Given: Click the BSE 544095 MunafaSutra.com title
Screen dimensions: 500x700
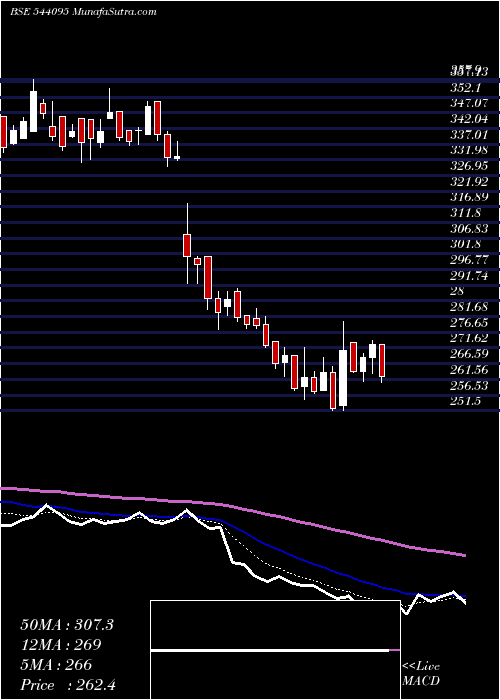Looking at the screenshot, I should click(x=83, y=12).
